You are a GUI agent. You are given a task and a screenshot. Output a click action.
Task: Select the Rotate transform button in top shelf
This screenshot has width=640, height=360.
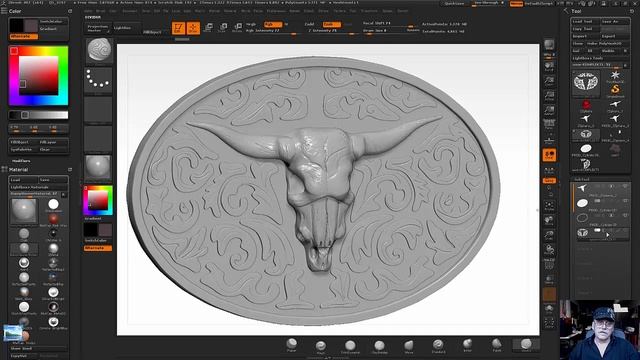pos(237,28)
